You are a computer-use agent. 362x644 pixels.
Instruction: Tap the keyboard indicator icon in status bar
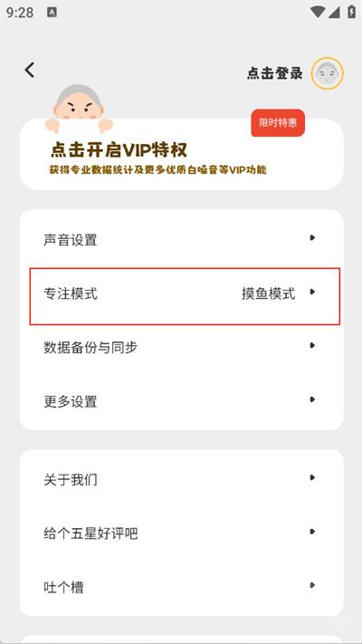tap(52, 13)
